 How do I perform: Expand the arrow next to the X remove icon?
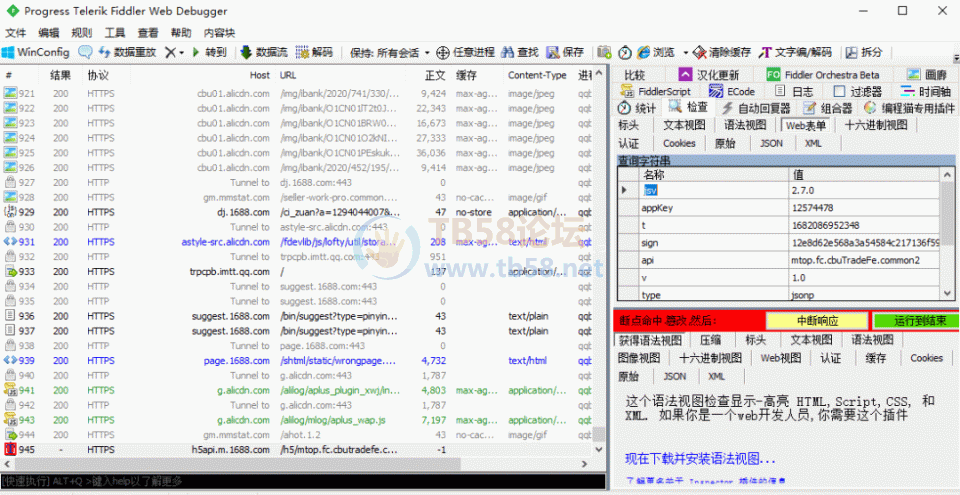tap(182, 53)
